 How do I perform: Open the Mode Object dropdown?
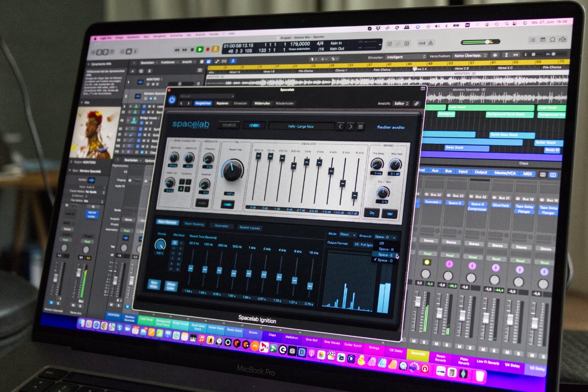point(348,235)
